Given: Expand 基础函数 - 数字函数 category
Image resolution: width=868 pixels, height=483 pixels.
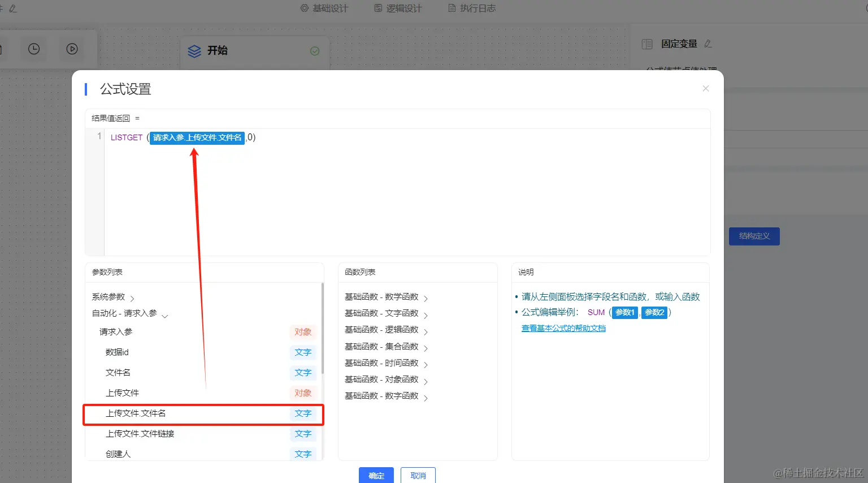Looking at the screenshot, I should (x=387, y=396).
